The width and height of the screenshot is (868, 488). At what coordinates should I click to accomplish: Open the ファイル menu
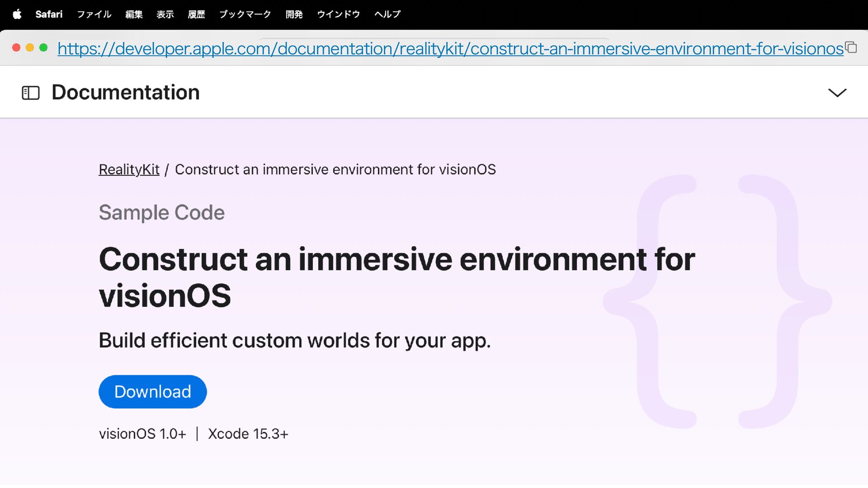pos(94,14)
